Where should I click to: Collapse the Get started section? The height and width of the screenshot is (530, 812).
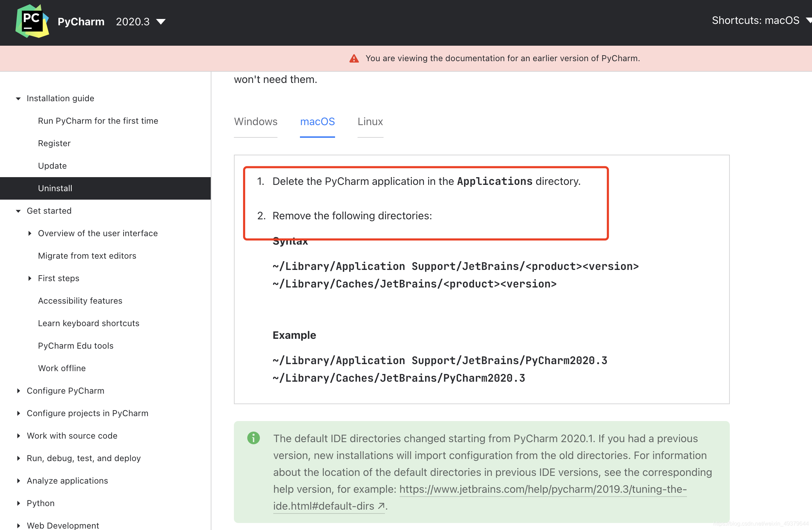coord(18,211)
